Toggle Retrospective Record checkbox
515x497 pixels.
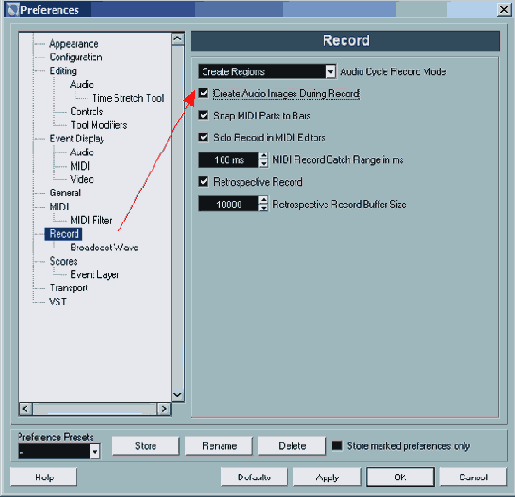(203, 182)
